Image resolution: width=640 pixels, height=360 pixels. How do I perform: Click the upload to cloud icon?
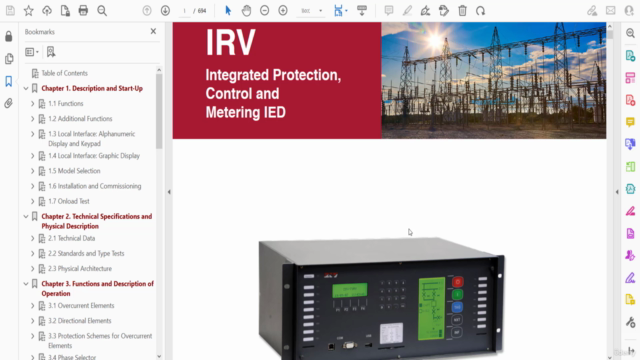pyautogui.click(x=47, y=11)
